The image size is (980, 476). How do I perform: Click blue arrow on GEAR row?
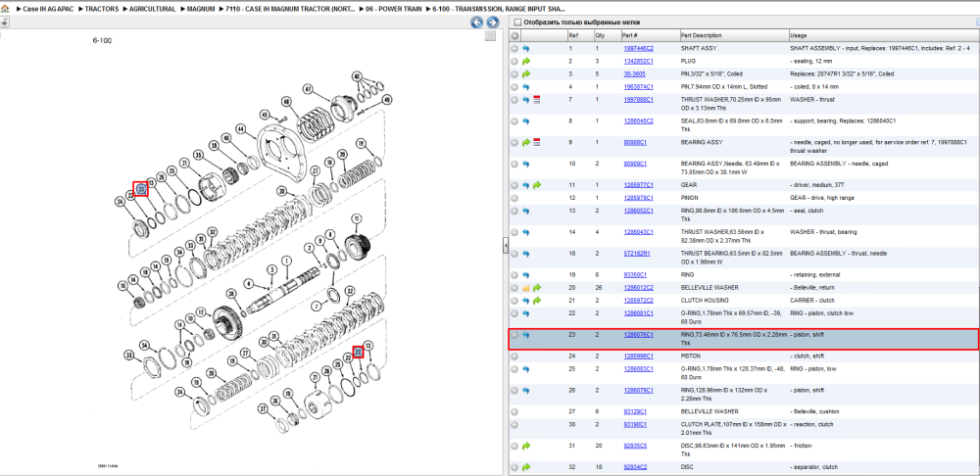coord(525,185)
